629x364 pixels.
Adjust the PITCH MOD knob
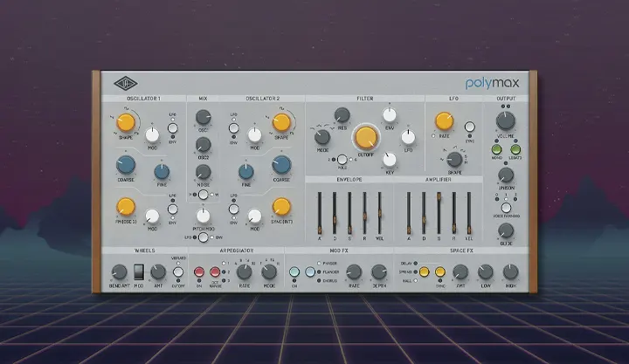point(204,216)
